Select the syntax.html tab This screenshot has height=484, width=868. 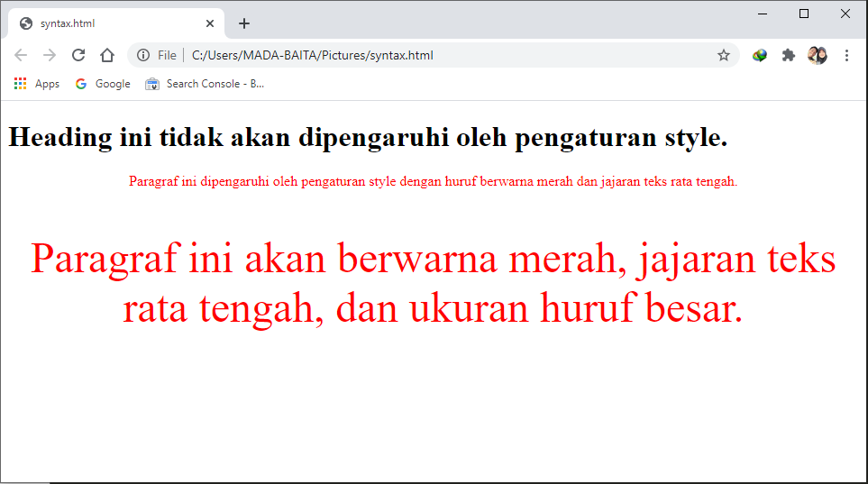[x=116, y=23]
